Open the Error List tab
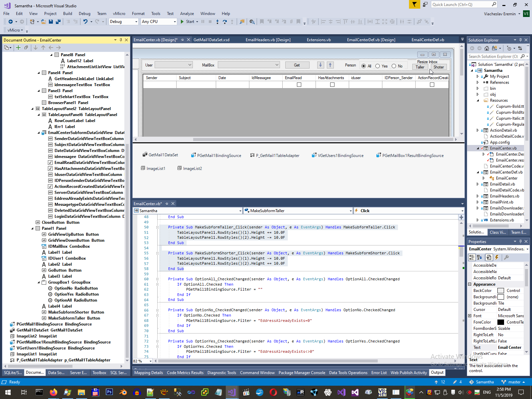 click(379, 373)
